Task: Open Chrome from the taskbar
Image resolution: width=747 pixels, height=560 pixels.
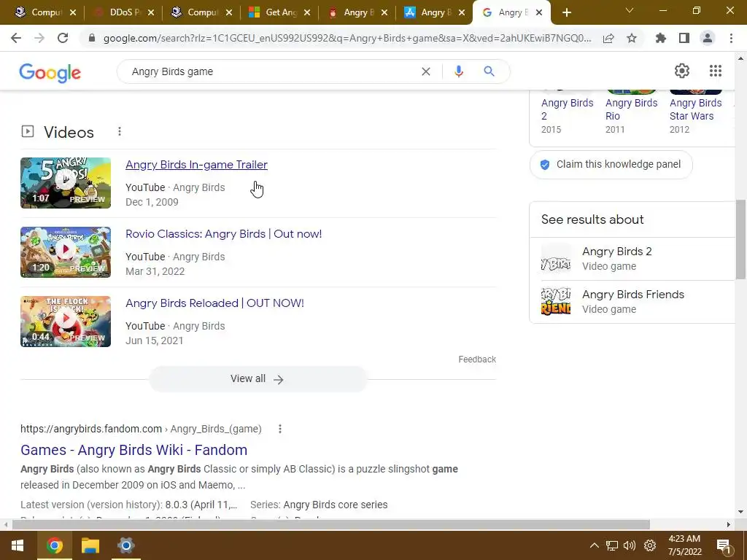Action: tap(54, 545)
